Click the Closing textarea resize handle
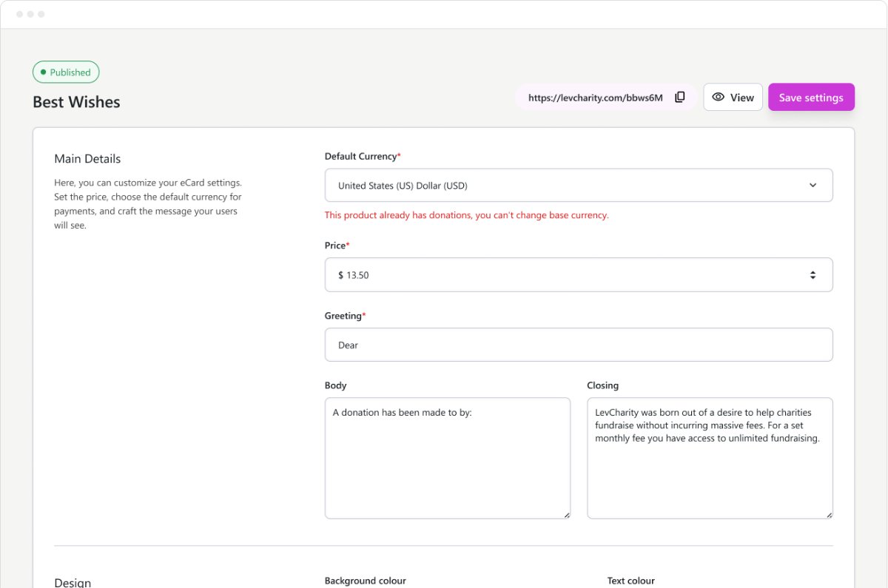The height and width of the screenshot is (588, 888). coord(829,515)
